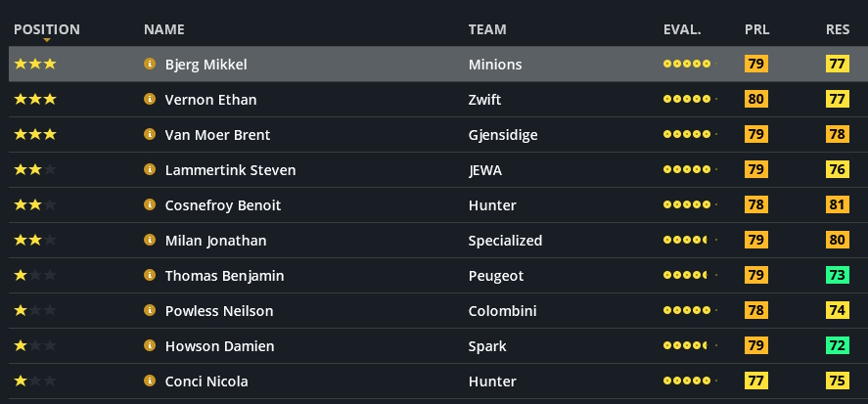Click Bjerg Mikkel's three-star position rating
868x404 pixels.
(35, 65)
